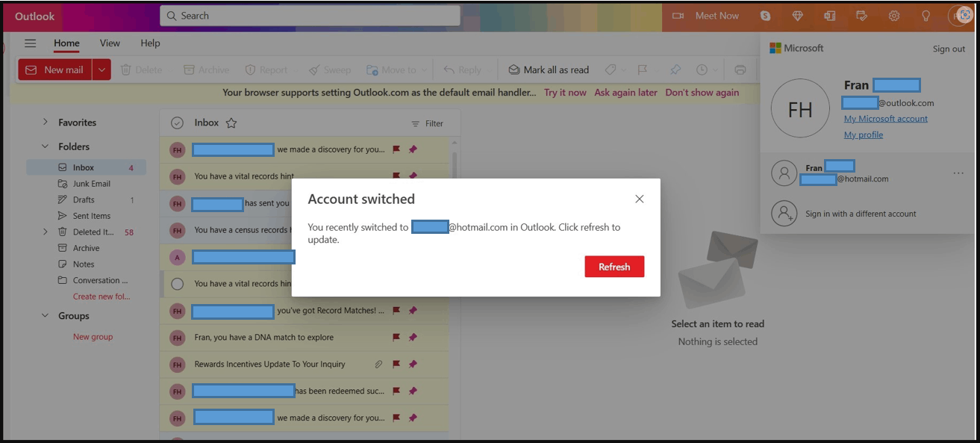Open the My Day calendar-check icon
Image resolution: width=980 pixels, height=443 pixels.
[861, 16]
